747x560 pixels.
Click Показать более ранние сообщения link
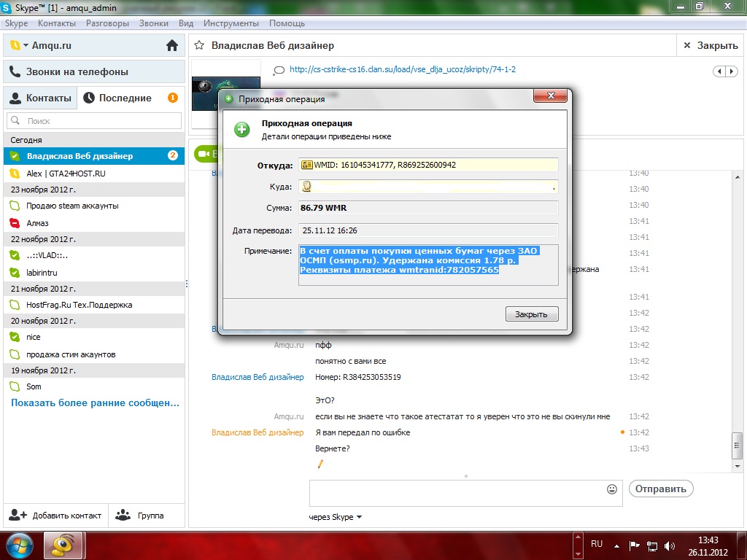click(96, 402)
